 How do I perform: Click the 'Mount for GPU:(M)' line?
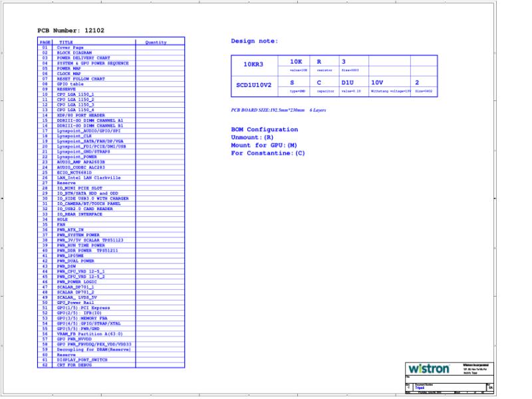coord(264,145)
